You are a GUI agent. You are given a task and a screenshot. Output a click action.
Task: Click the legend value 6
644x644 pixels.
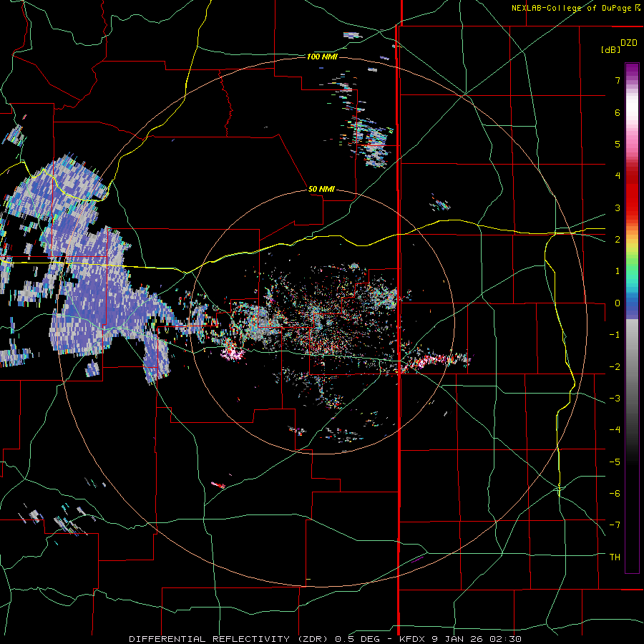(618, 112)
